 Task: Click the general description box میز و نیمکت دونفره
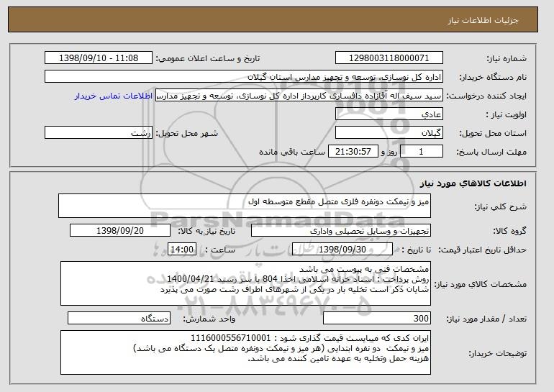(245, 206)
